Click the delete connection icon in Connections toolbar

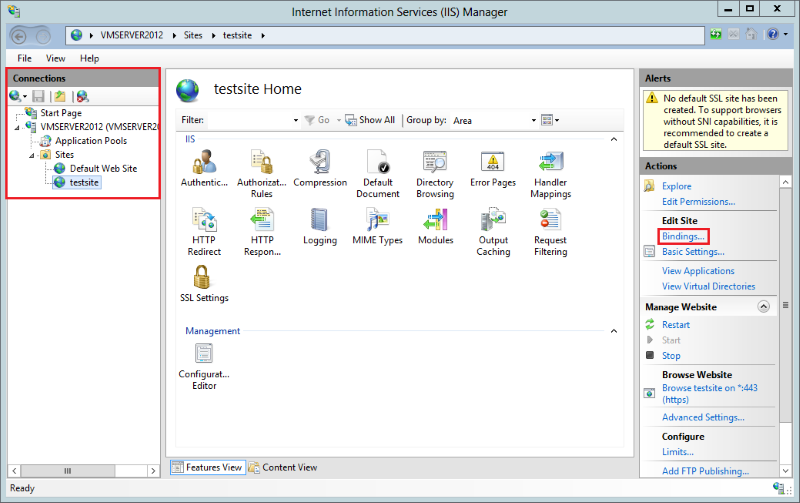83,96
